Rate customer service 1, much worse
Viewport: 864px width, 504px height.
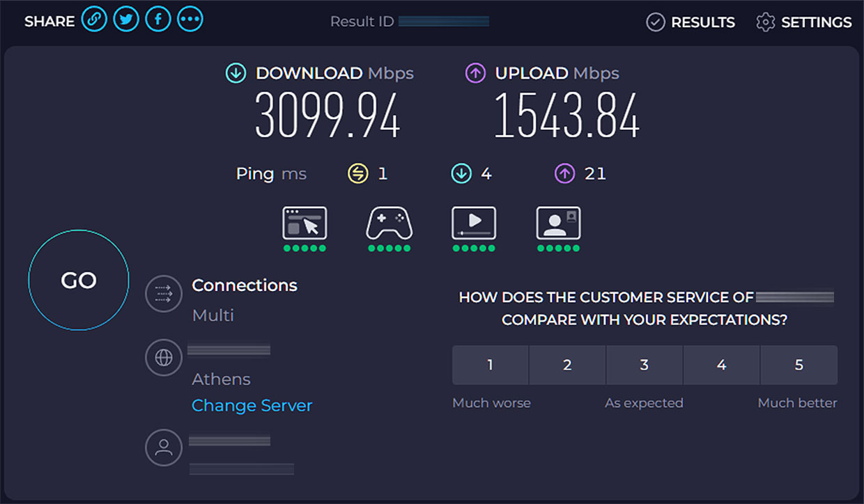(x=491, y=365)
